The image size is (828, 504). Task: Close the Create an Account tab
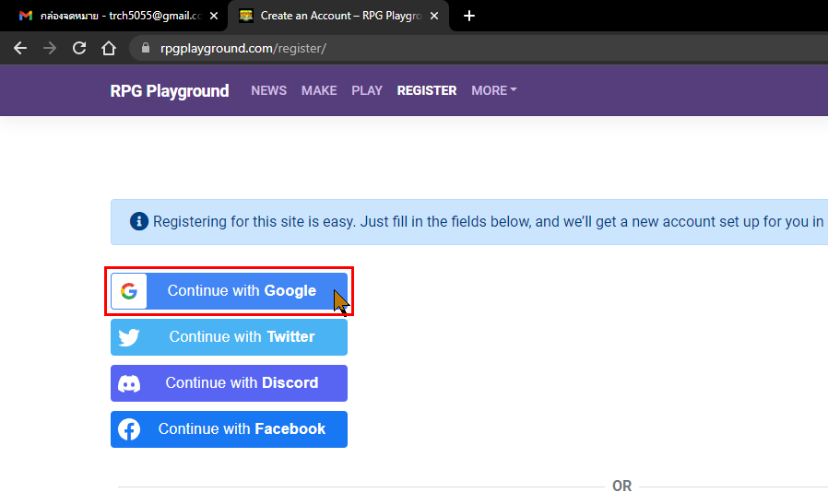[434, 16]
